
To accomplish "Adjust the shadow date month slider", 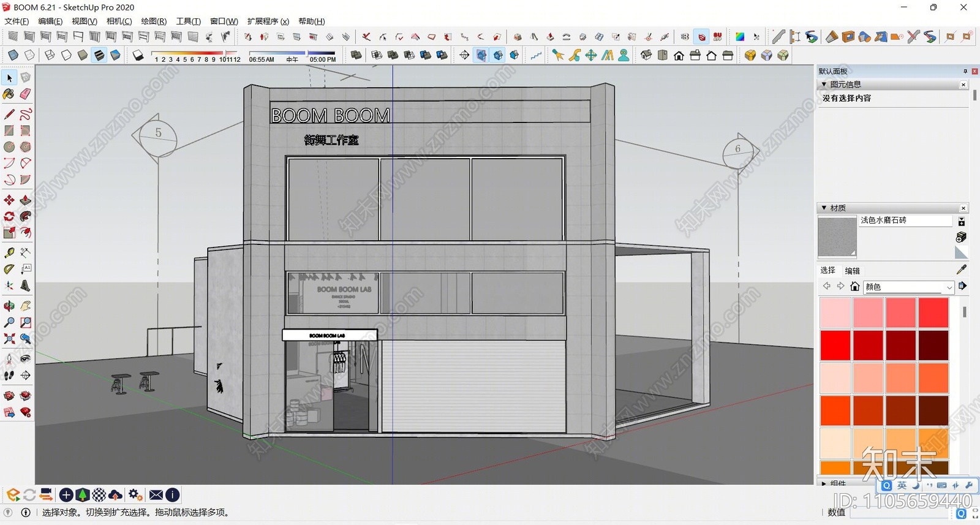I will pyautogui.click(x=194, y=56).
